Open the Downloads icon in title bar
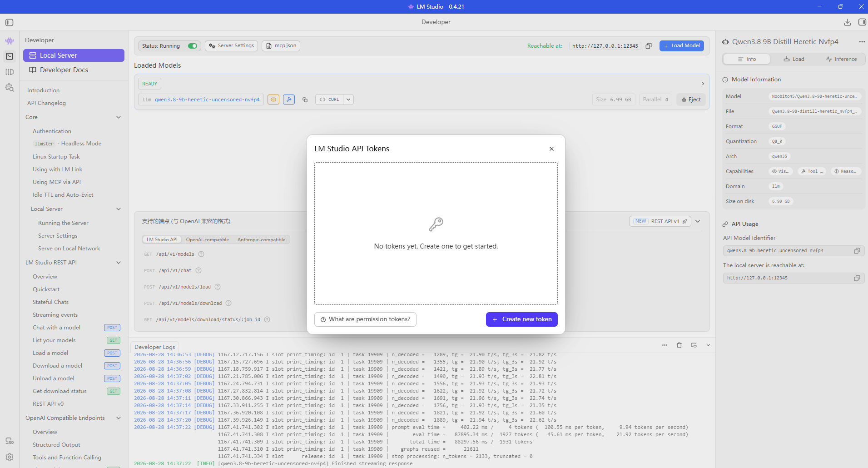Viewport: 868px width, 468px height. click(848, 22)
